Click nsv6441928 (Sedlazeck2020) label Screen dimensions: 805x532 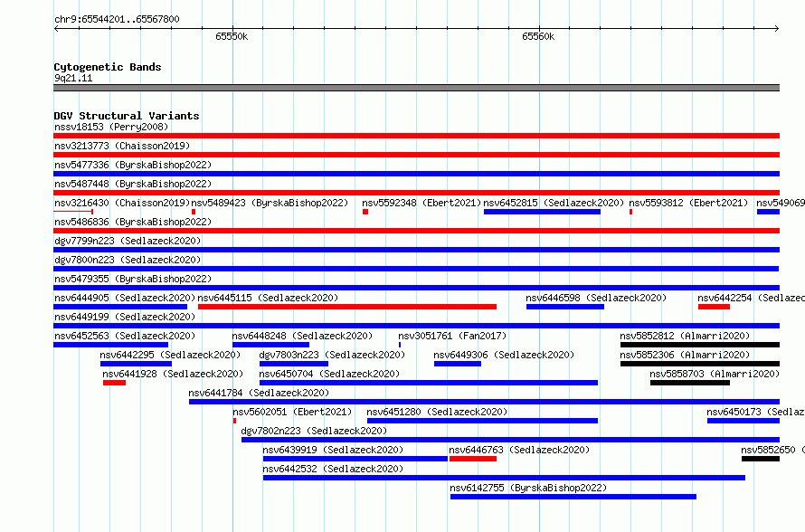[173, 374]
